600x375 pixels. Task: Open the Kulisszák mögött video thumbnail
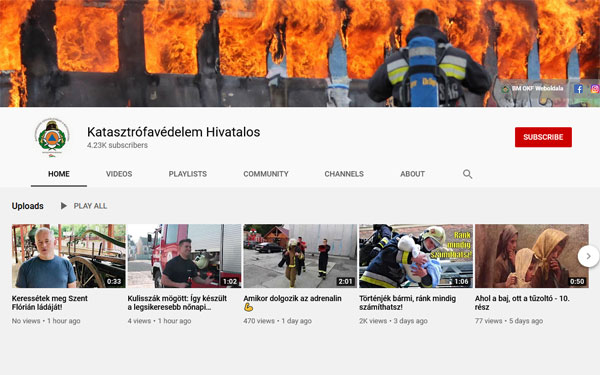(x=184, y=256)
